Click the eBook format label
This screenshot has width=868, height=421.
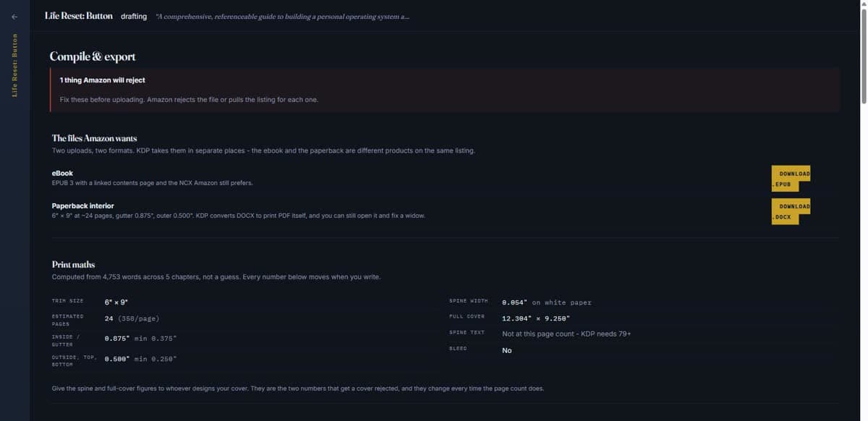62,174
